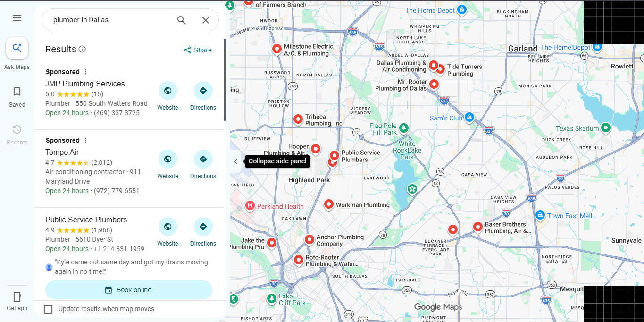The width and height of the screenshot is (644, 322).
Task: Click Lake Cliff Park marker
Action: pos(271,298)
